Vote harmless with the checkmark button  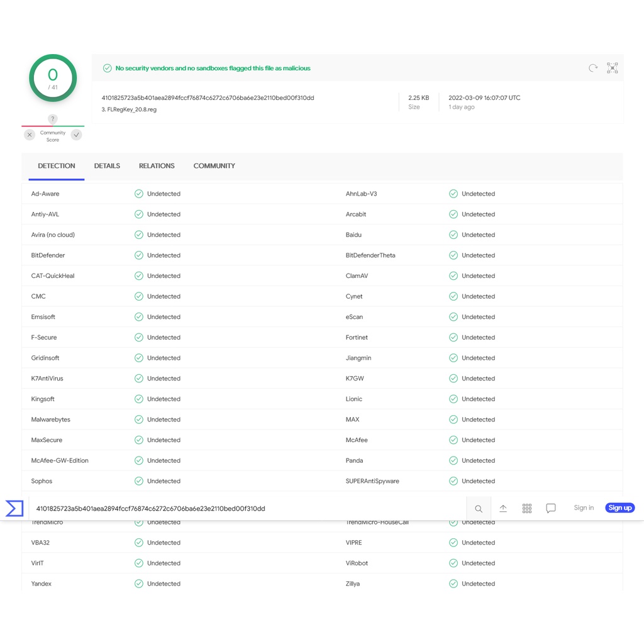[76, 135]
